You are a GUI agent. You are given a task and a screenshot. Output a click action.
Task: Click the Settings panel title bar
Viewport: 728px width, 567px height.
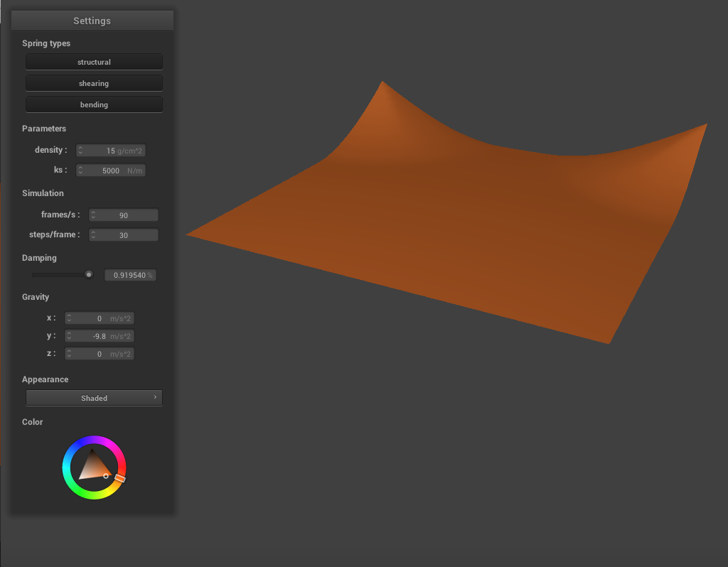pos(92,21)
